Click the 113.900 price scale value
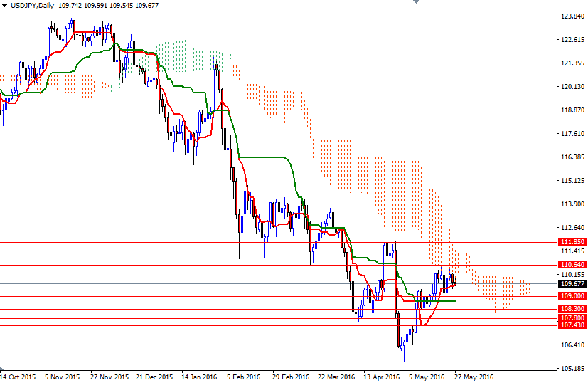 572,204
